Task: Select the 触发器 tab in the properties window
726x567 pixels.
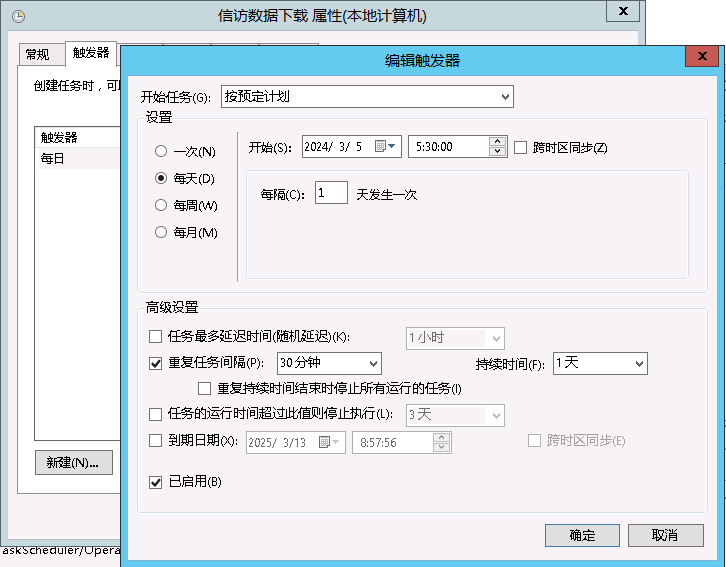Action: 91,53
